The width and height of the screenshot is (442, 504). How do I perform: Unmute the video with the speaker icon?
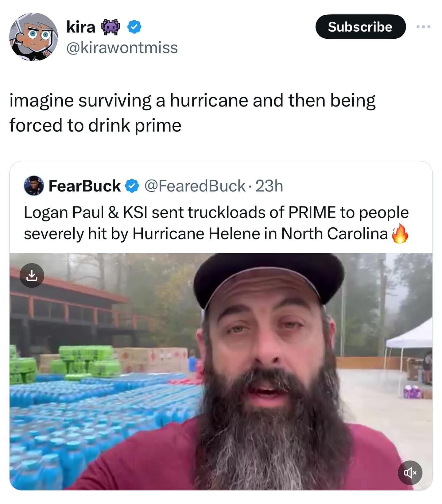[410, 473]
